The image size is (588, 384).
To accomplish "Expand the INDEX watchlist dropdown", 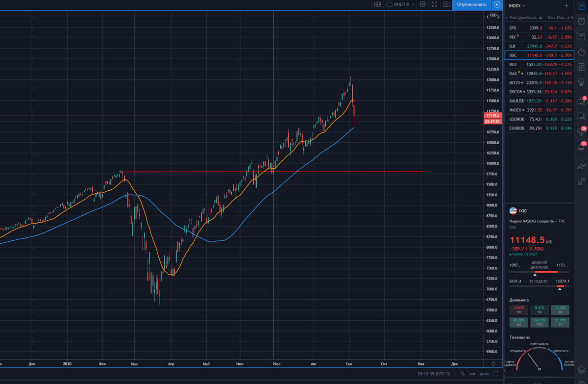I will [x=517, y=5].
